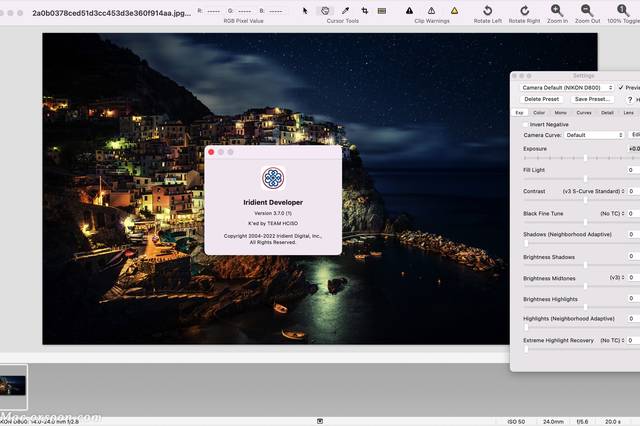Open Extreme Highlight Recovery No TC dropdown
This screenshot has height=426, width=640.
[x=612, y=340]
